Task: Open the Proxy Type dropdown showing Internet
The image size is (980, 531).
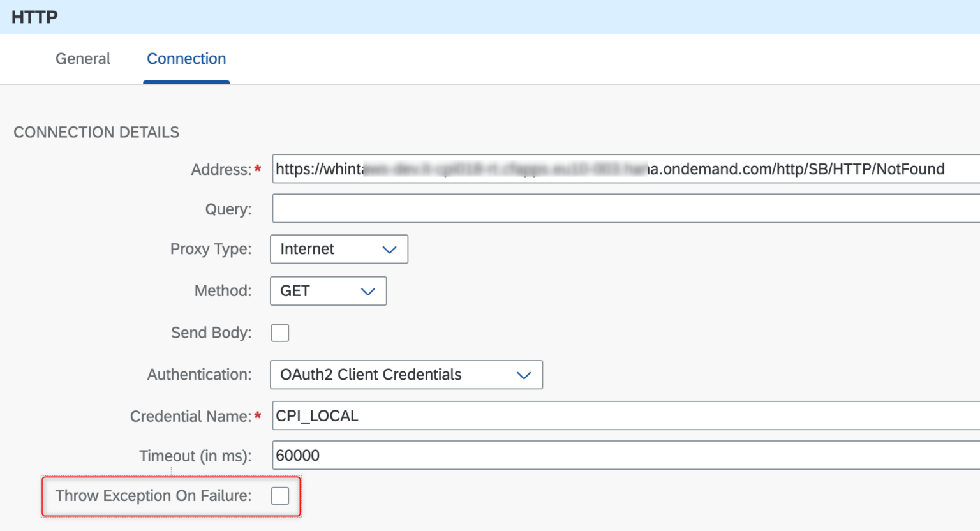Action: (339, 249)
